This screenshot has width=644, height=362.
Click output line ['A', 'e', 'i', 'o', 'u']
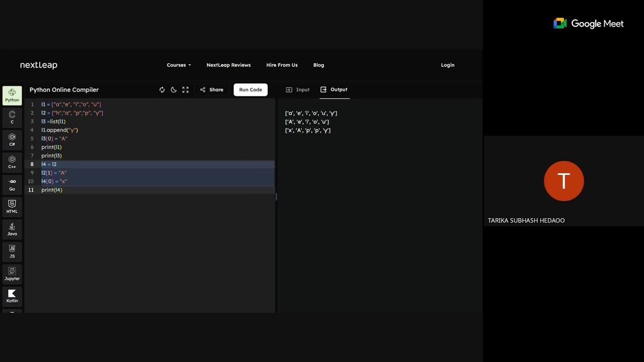[307, 122]
